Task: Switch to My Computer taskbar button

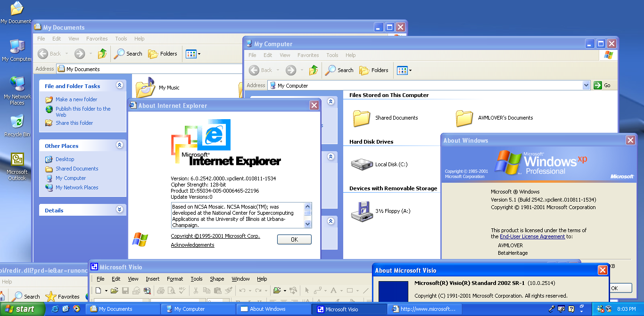Action: coord(198,309)
